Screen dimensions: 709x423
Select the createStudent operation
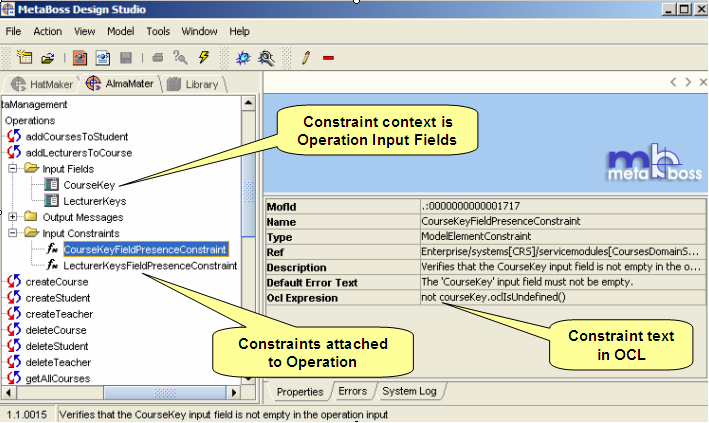[58, 298]
